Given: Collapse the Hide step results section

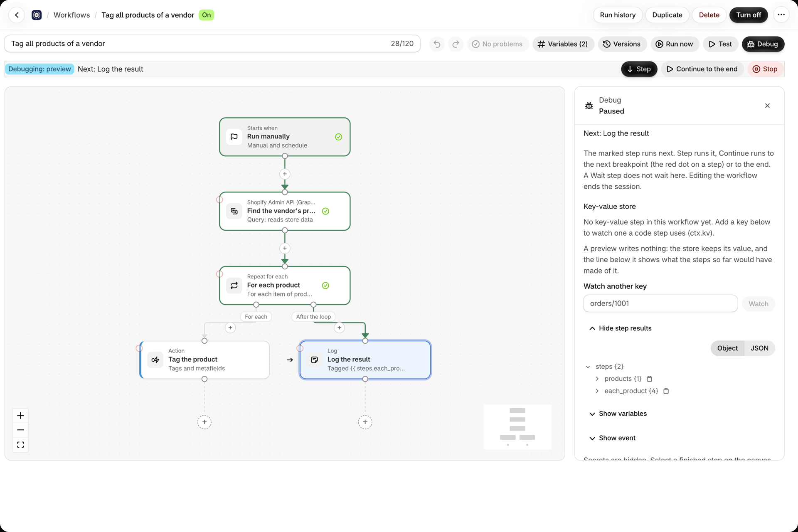Looking at the screenshot, I should (620, 328).
